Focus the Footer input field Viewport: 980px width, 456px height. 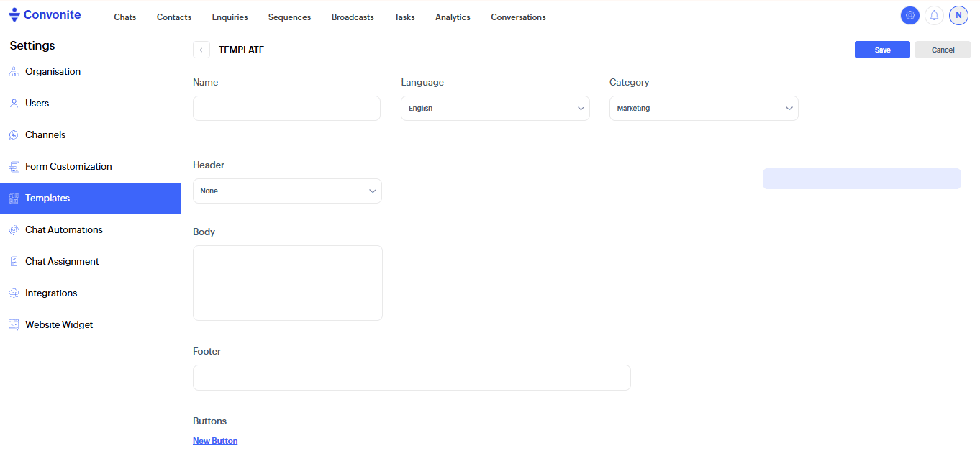click(x=412, y=378)
